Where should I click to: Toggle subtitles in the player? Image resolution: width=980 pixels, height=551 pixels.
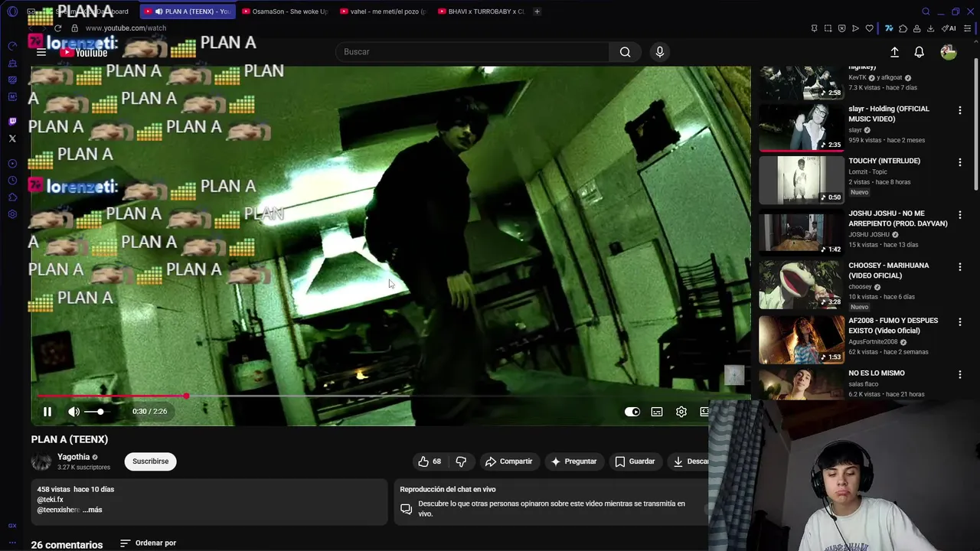657,412
